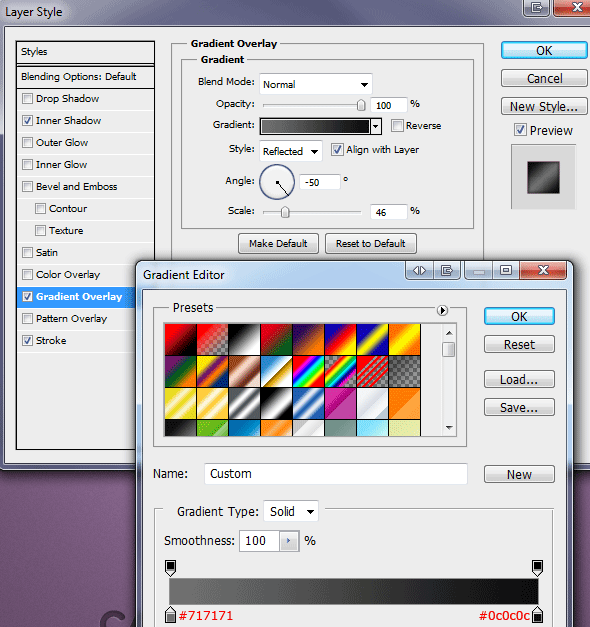
Task: Click the Load... button in Gradient Editor
Action: tap(519, 379)
